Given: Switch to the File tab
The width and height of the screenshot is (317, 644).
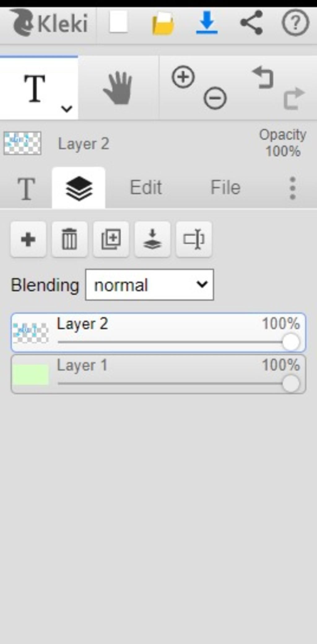Looking at the screenshot, I should pos(225,187).
